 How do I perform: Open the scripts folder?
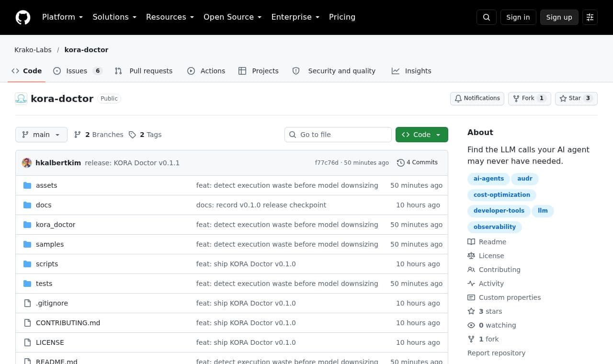coord(47,264)
